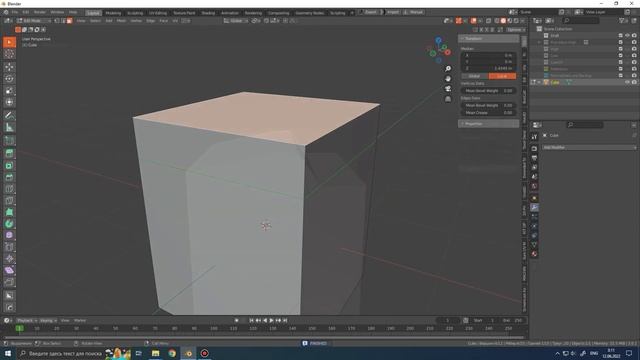
Task: Switch to the Shading workspace tab
Action: (208, 13)
